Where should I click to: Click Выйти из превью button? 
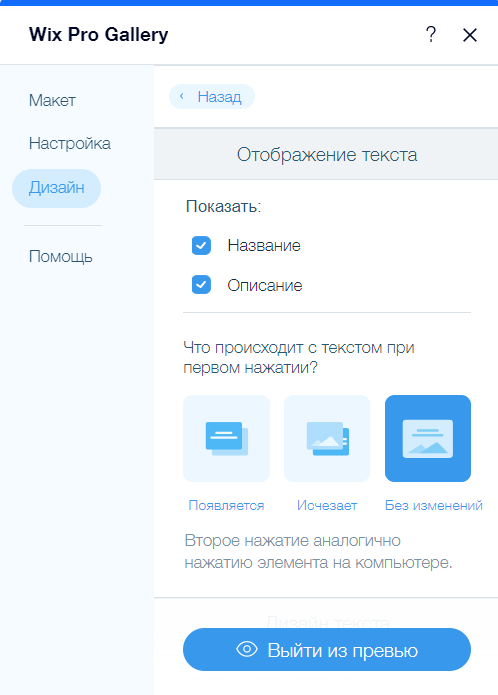tap(327, 650)
